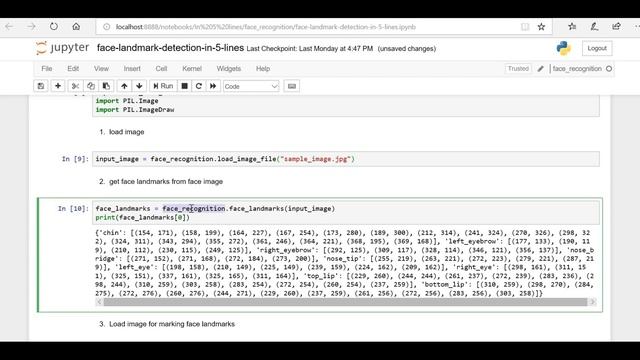640x360 pixels.
Task: Open the Insert menu
Action: coord(132,69)
